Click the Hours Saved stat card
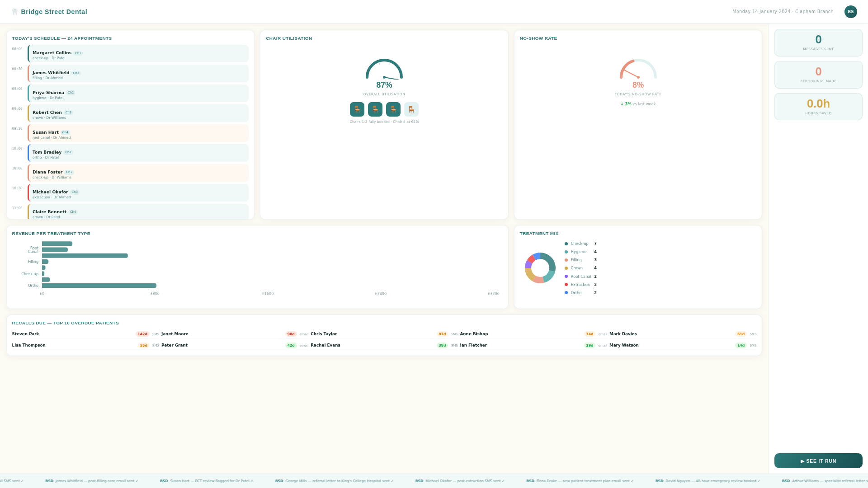Viewport: 868px width, 488px height. 818,107
